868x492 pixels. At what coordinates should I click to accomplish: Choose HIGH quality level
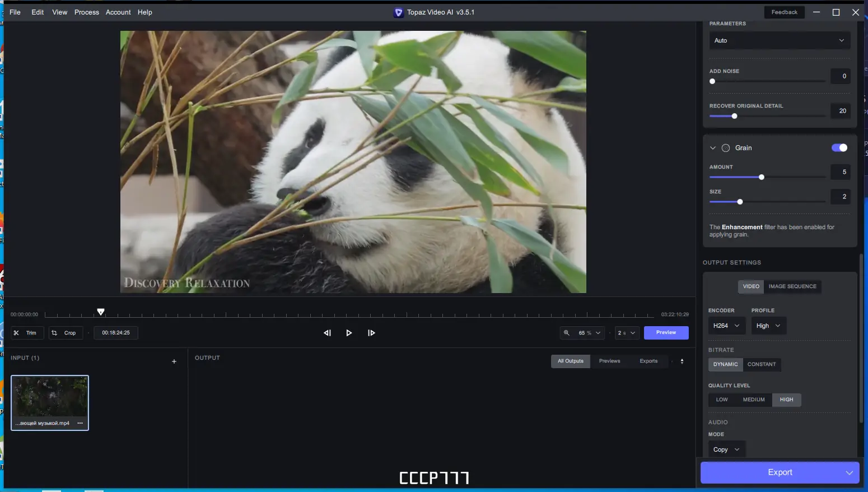pyautogui.click(x=786, y=400)
